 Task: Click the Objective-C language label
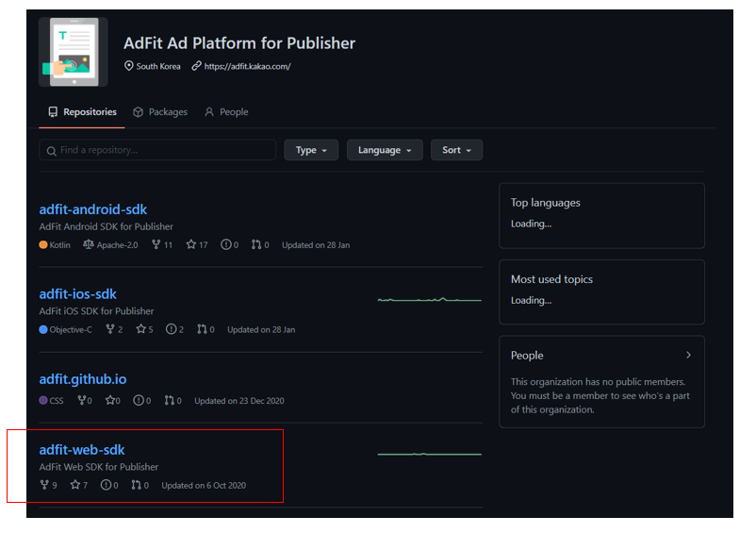click(x=71, y=330)
